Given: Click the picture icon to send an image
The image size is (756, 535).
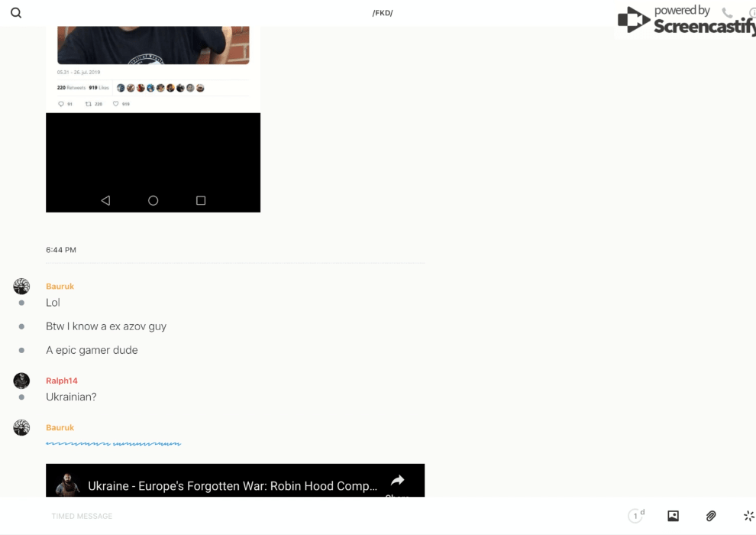Looking at the screenshot, I should coord(673,516).
